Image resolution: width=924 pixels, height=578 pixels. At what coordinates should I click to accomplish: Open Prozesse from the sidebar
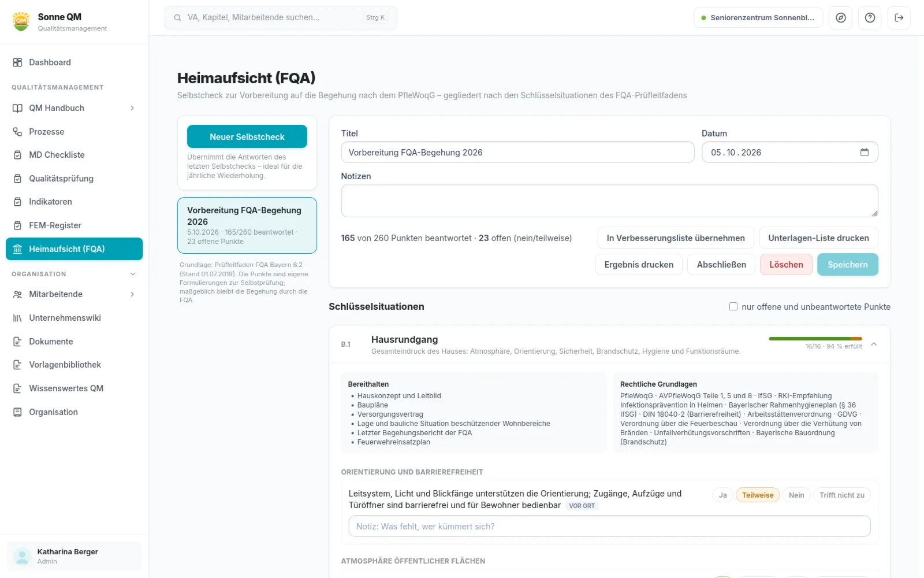[x=74, y=132]
